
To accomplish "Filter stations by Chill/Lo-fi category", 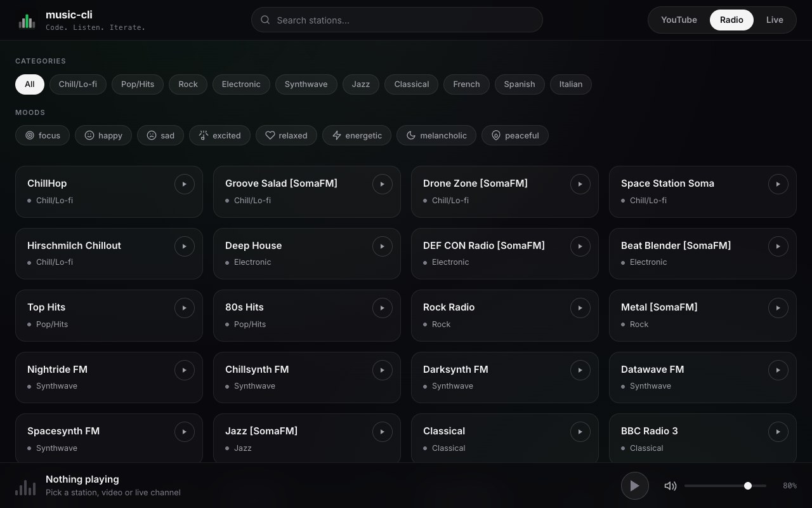I will coord(78,84).
